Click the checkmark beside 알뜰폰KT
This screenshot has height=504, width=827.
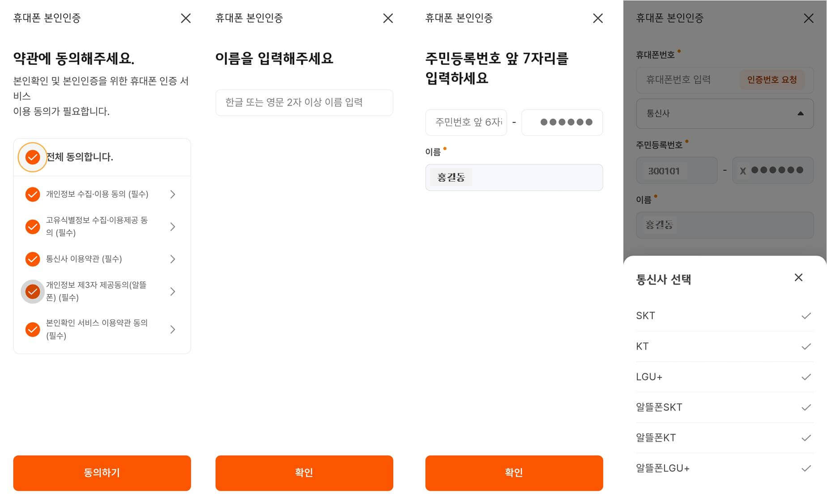tap(806, 438)
